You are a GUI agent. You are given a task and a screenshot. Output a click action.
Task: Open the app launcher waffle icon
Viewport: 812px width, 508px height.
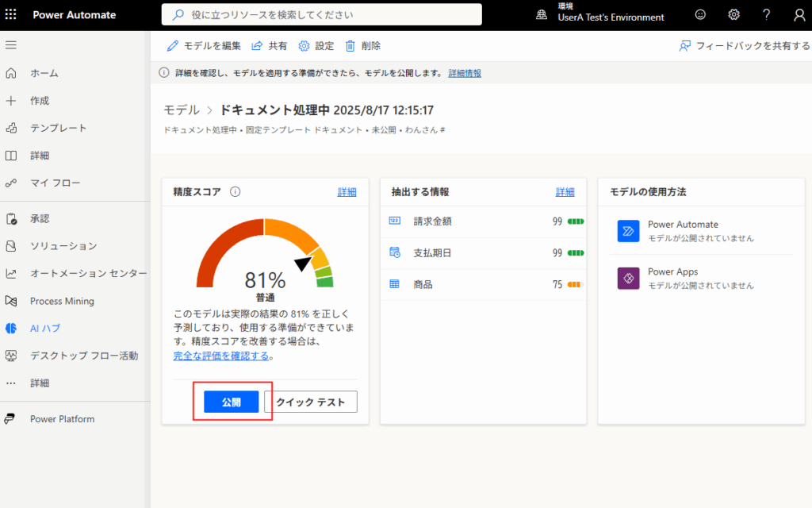(11, 14)
